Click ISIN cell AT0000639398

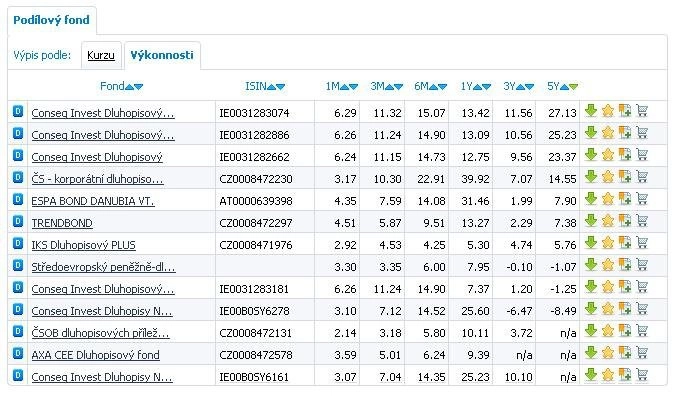[256, 201]
